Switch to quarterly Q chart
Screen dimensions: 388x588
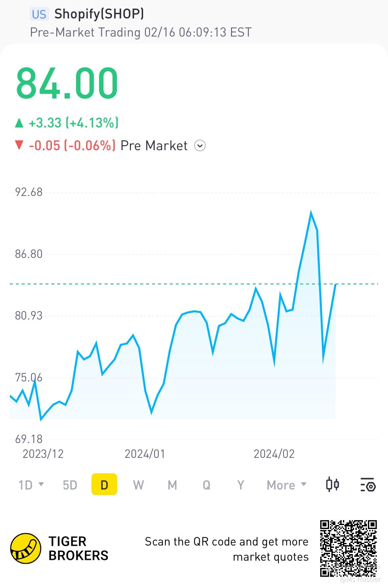[206, 485]
